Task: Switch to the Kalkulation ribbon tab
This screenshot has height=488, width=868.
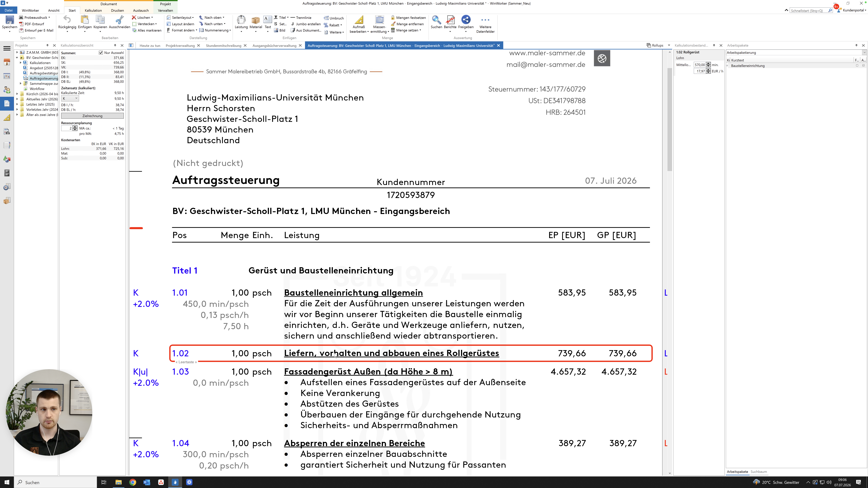Action: [x=93, y=10]
